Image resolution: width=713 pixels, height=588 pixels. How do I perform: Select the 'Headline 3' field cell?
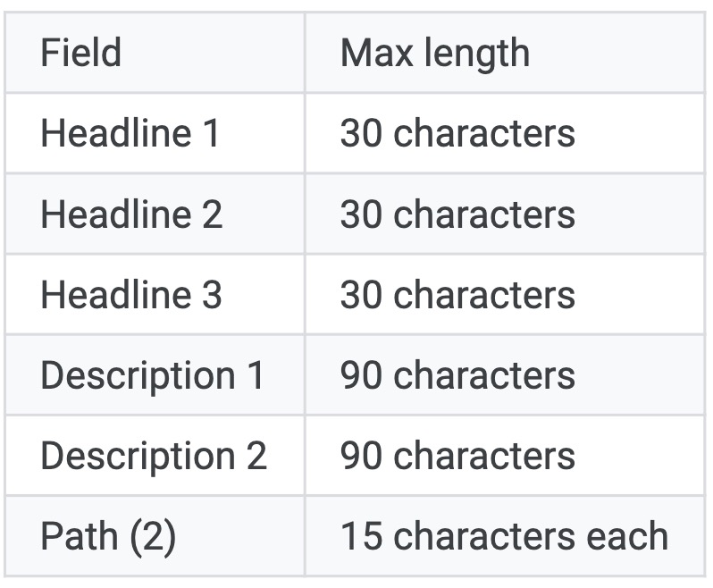coord(131,295)
